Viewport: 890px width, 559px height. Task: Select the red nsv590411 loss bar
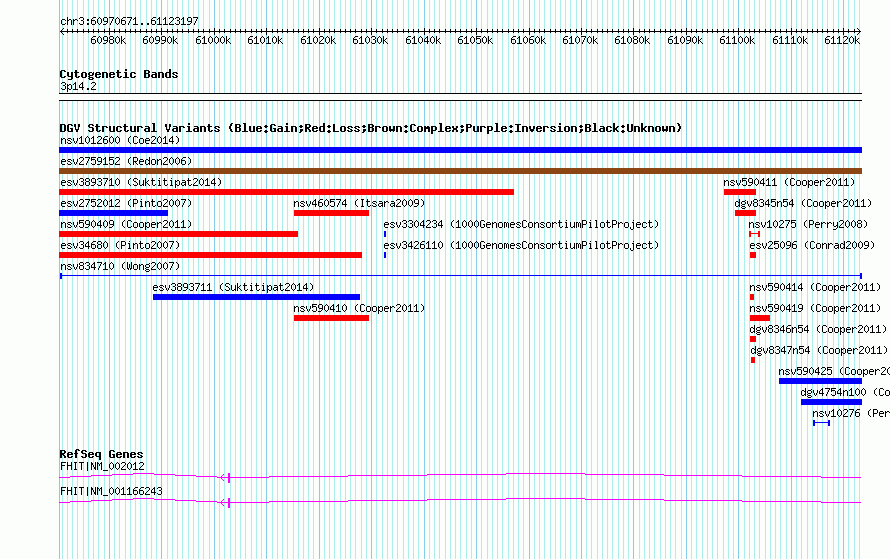tap(740, 192)
